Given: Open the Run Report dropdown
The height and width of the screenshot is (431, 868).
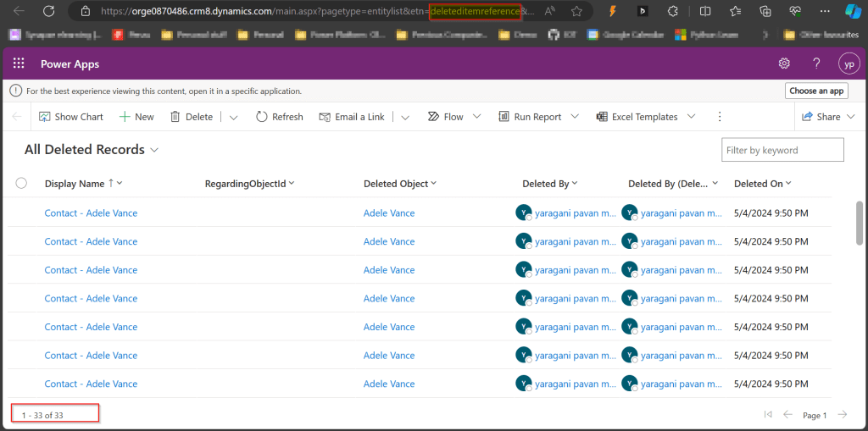Looking at the screenshot, I should pos(538,117).
